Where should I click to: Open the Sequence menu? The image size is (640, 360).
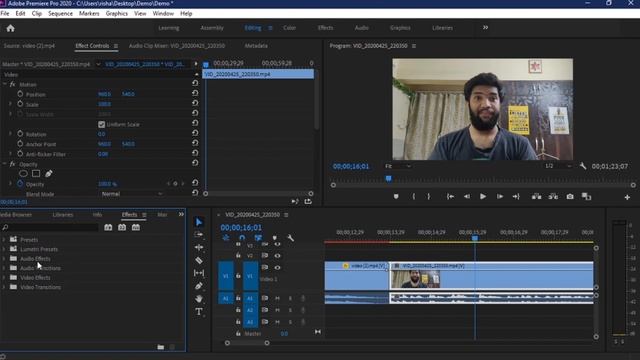click(60, 13)
